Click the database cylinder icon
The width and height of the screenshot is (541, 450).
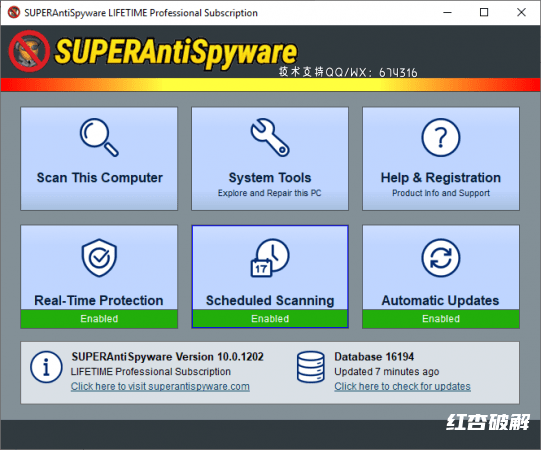pos(311,367)
